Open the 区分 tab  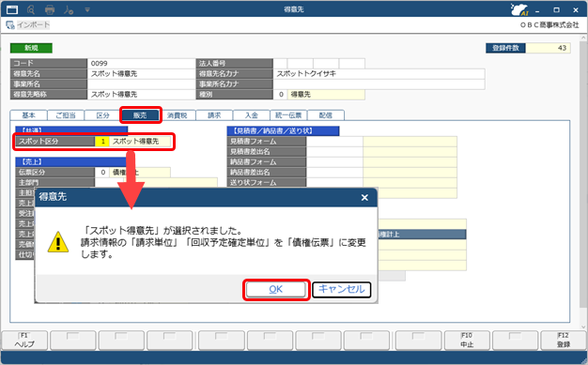click(102, 115)
